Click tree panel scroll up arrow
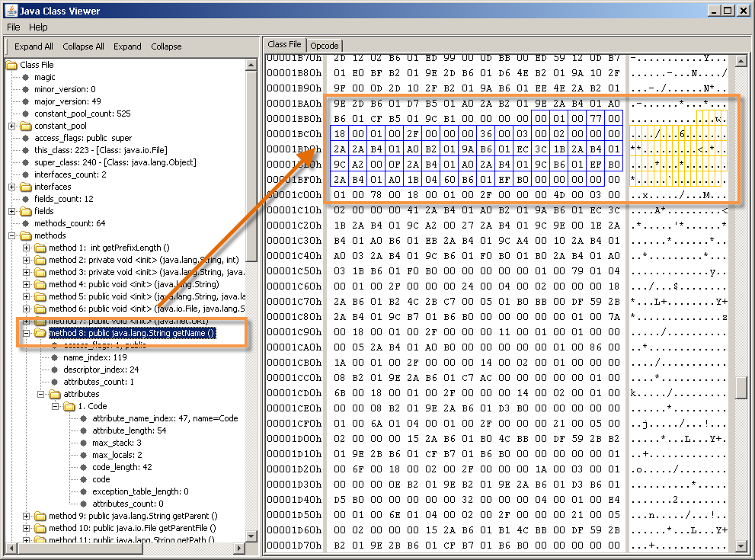This screenshot has height=560, width=755. click(x=251, y=65)
